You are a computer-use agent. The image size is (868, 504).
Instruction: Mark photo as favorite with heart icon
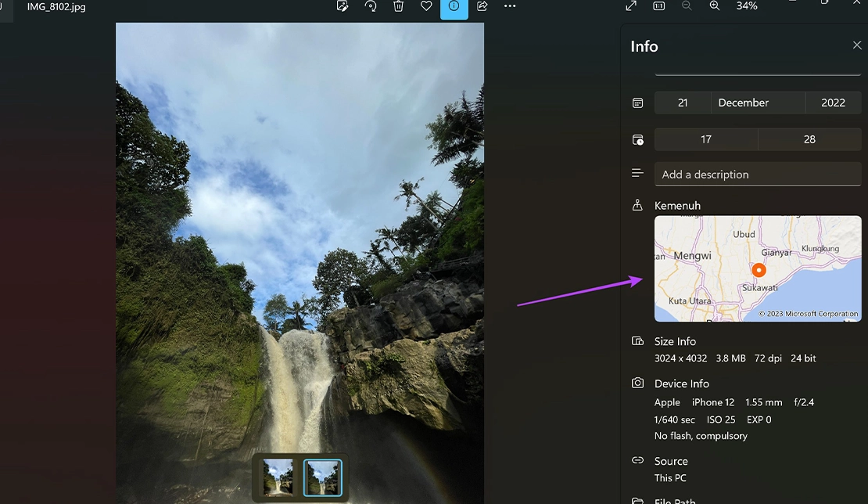point(426,6)
